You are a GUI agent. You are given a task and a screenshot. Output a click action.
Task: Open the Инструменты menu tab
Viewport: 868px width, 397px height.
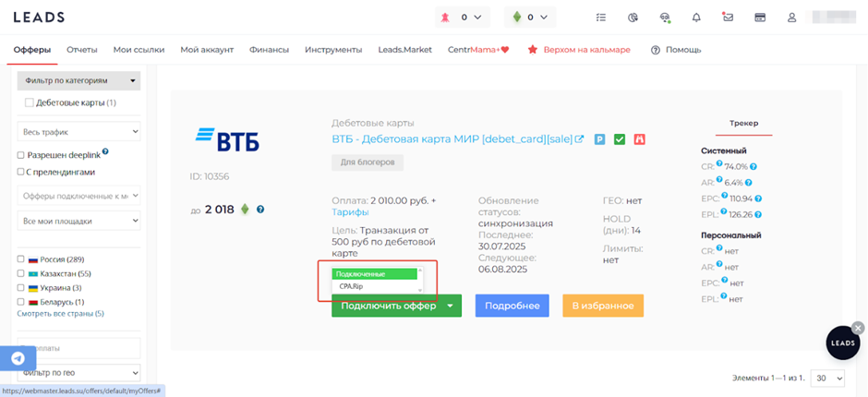pos(333,50)
